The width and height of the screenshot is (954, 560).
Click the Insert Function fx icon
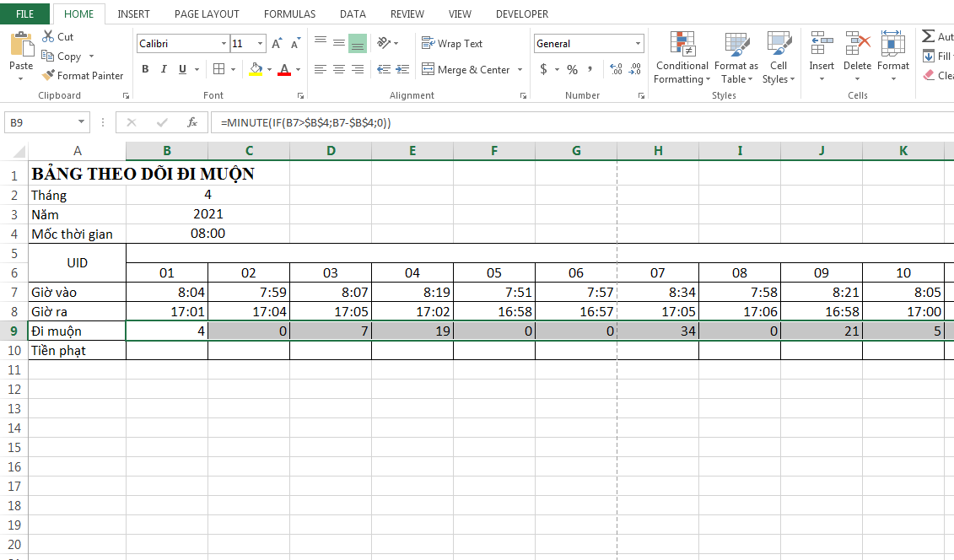[192, 122]
